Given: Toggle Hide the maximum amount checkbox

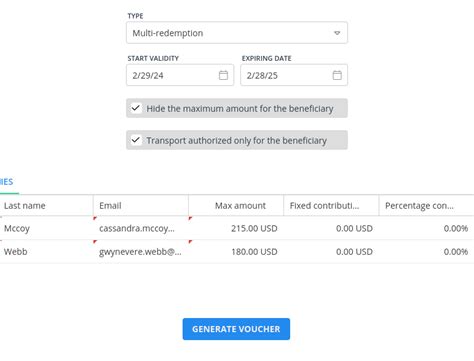Looking at the screenshot, I should click(136, 108).
